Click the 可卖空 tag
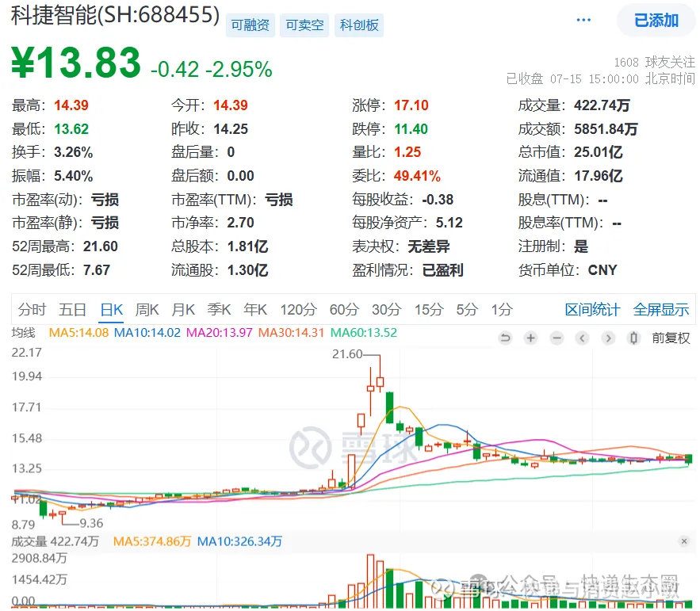The height and width of the screenshot is (611, 700). point(305,25)
